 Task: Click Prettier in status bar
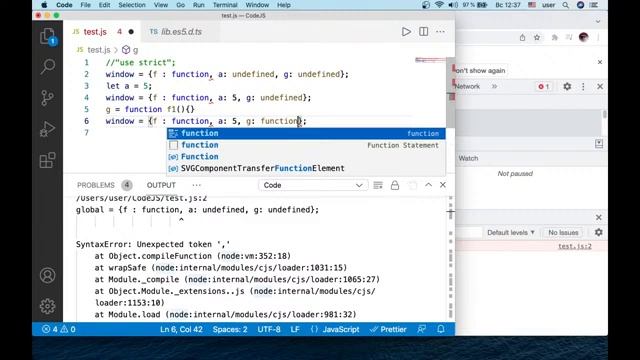pos(388,329)
